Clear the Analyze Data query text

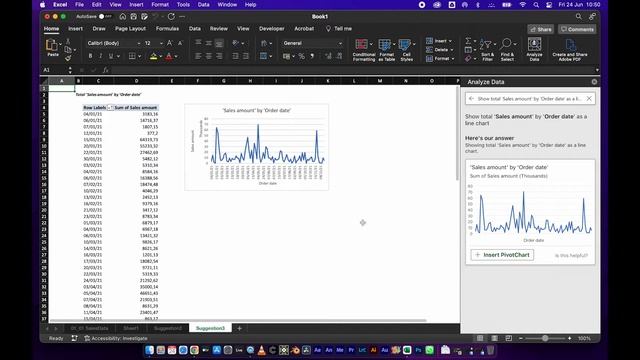coord(589,99)
